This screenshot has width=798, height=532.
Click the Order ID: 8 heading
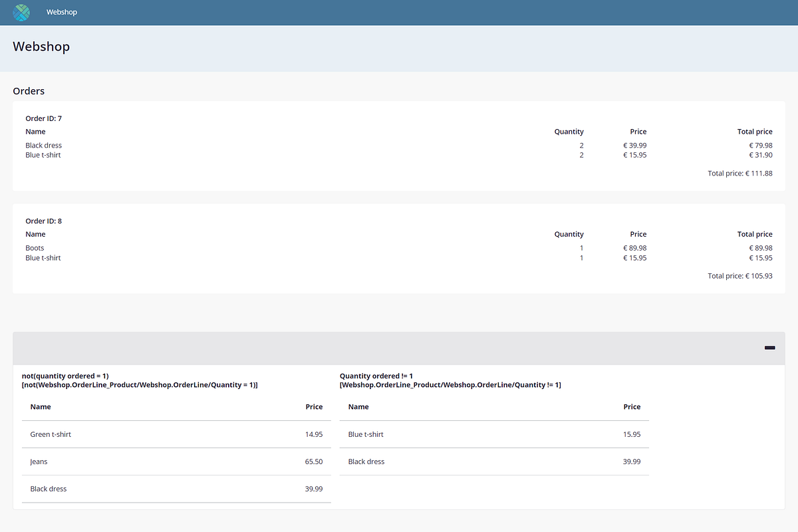tap(43, 220)
